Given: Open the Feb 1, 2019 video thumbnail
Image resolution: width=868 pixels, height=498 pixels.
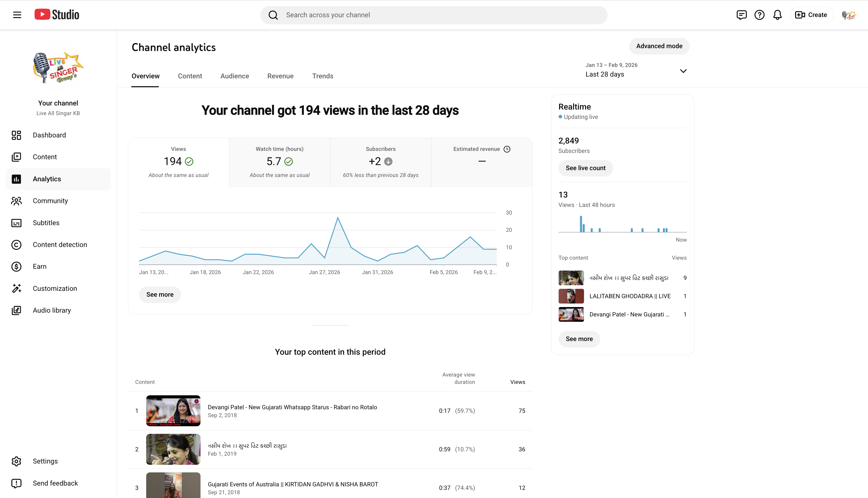Looking at the screenshot, I should pyautogui.click(x=173, y=449).
